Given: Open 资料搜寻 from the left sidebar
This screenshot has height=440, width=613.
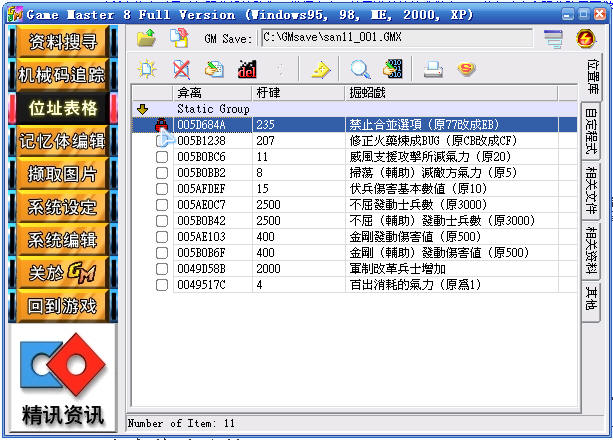Looking at the screenshot, I should [x=63, y=41].
